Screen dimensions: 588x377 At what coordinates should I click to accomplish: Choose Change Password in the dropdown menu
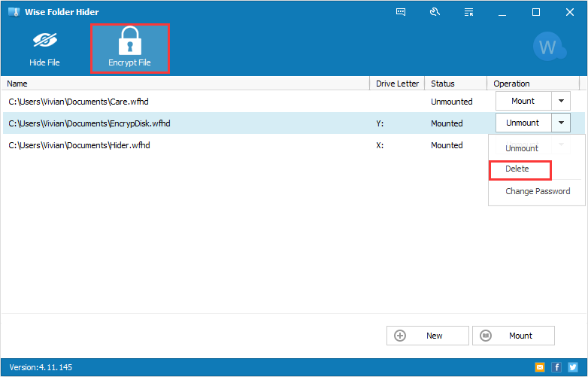[538, 191]
